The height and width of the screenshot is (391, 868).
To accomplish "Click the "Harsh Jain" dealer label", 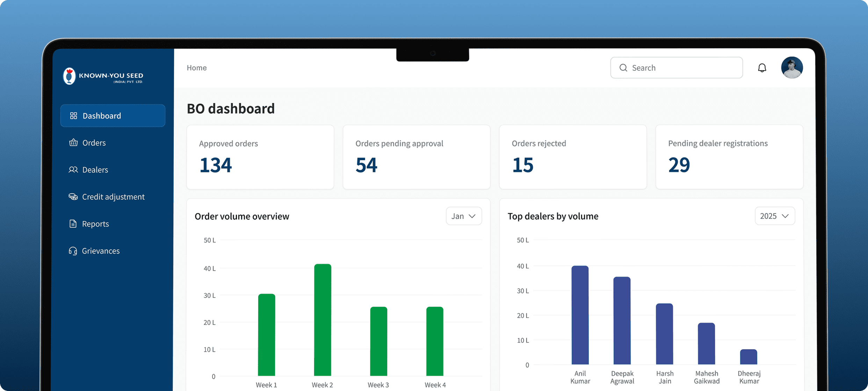I will tap(665, 377).
